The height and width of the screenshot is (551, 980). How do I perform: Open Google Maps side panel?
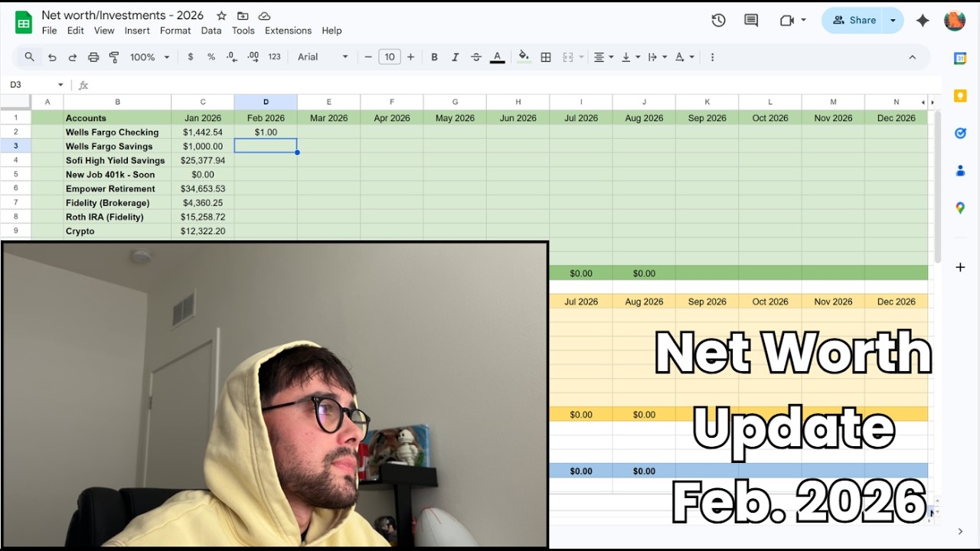(x=960, y=208)
